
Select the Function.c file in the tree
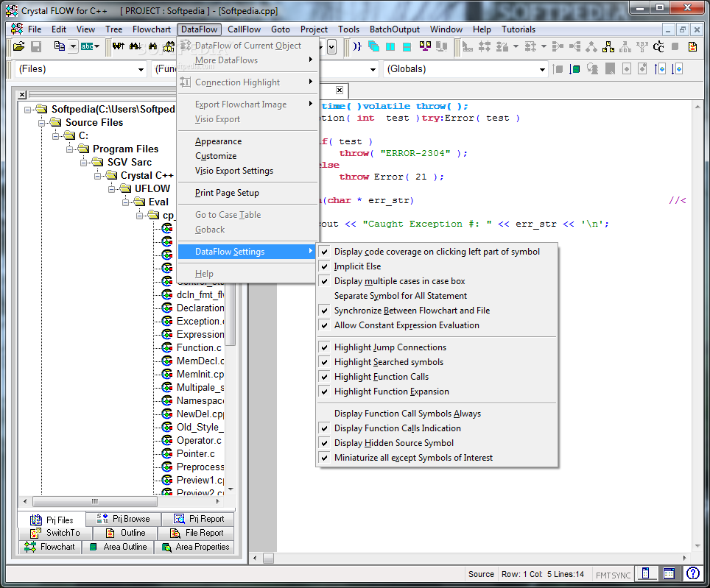click(x=199, y=348)
